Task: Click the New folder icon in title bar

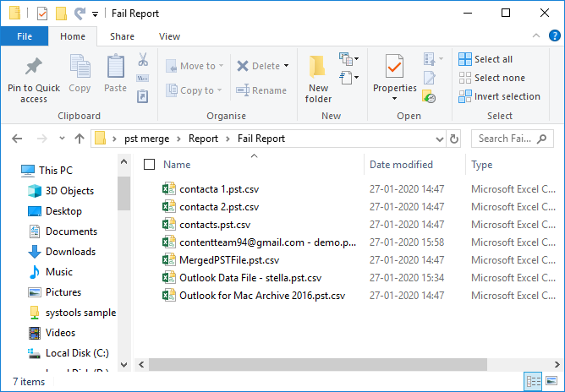Action: 61,14
